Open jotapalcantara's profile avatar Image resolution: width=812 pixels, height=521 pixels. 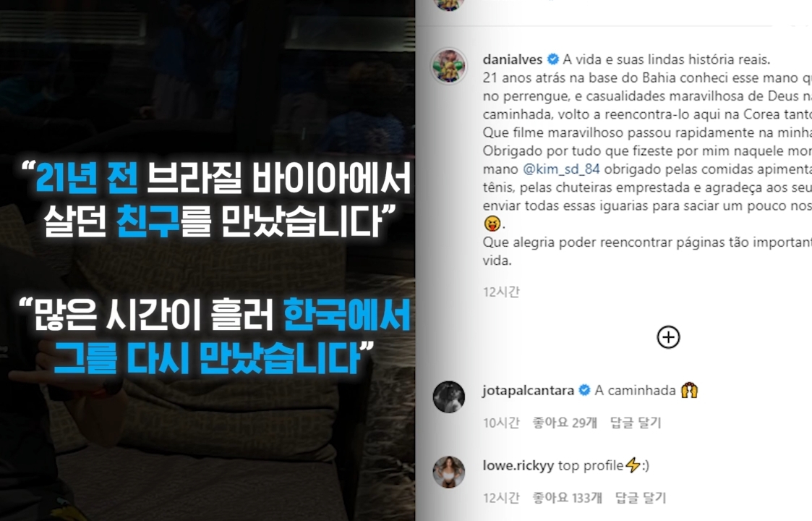point(448,397)
